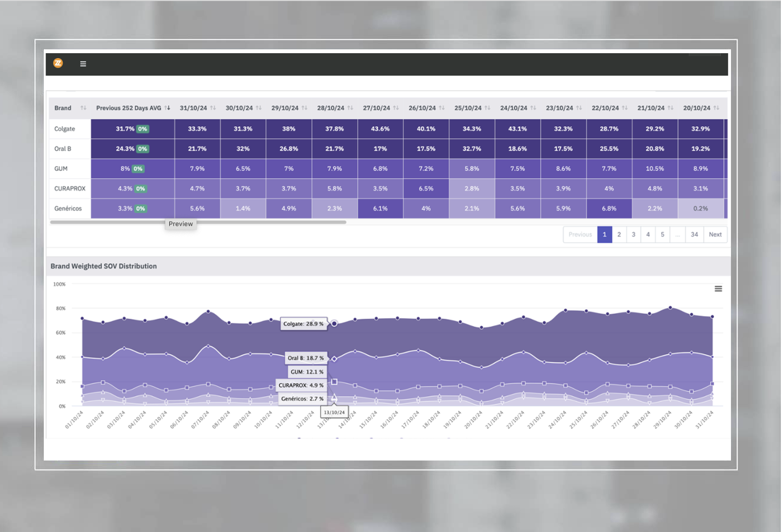The image size is (782, 532).
Task: Click the Colgate 28.9 % chart tooltip
Action: pyautogui.click(x=303, y=324)
